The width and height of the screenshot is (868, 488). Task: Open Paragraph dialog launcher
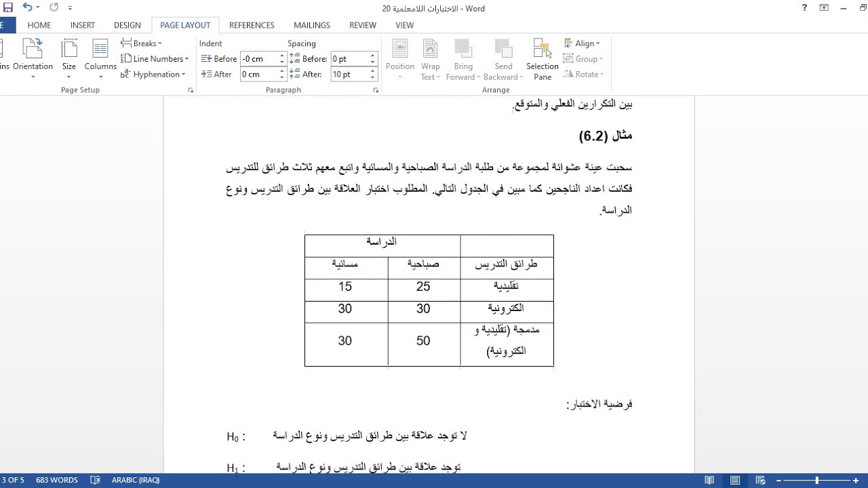click(x=376, y=90)
